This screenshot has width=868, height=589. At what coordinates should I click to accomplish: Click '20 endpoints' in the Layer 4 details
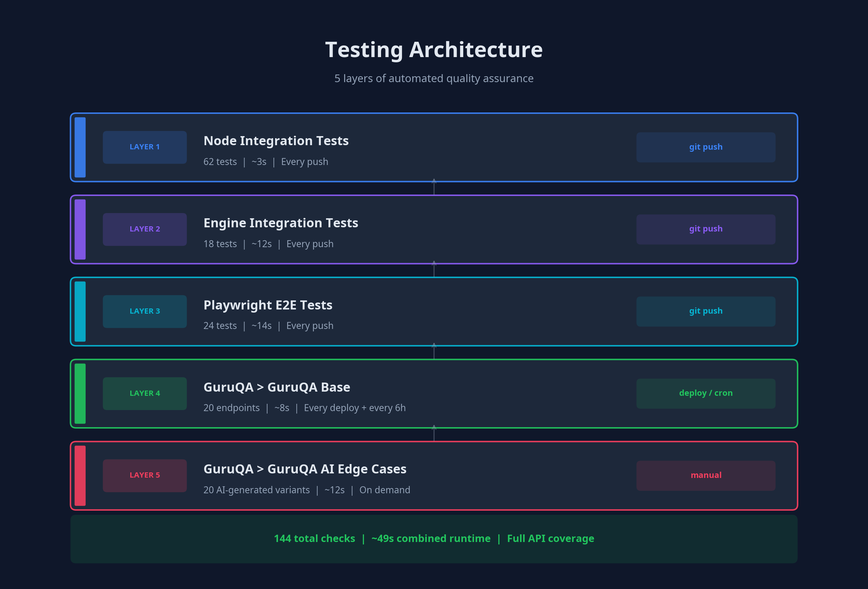click(x=232, y=408)
